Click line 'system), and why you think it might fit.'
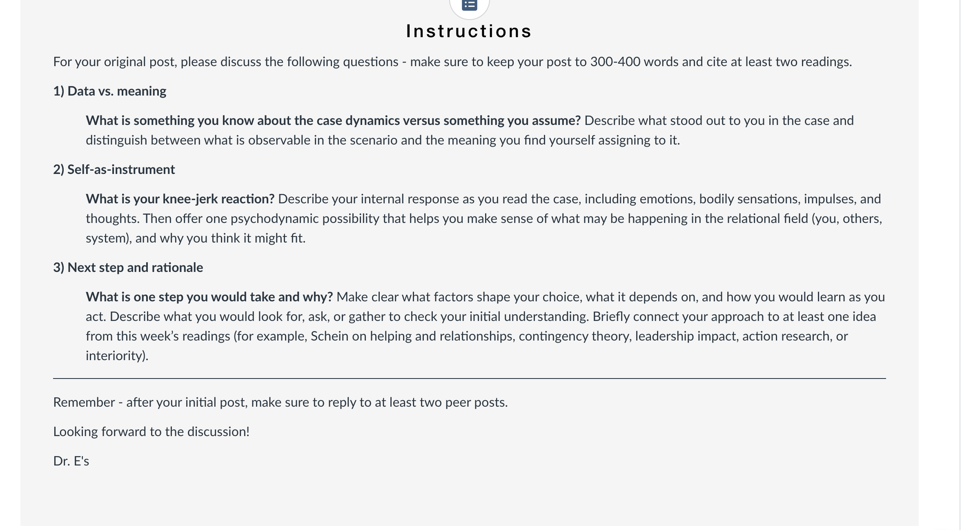 196,238
